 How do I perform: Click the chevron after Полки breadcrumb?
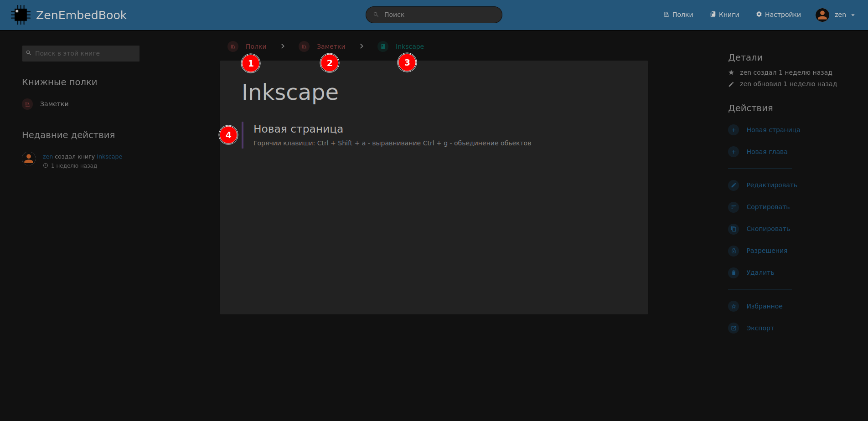(283, 46)
